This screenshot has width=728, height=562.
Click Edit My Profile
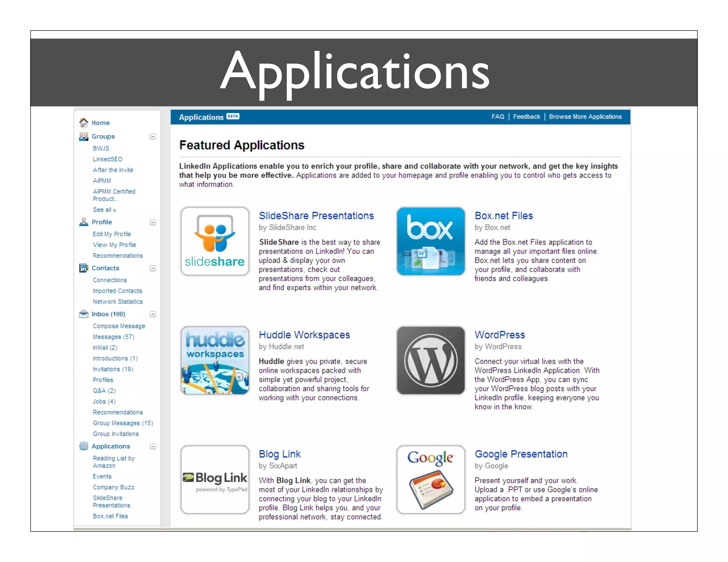pyautogui.click(x=112, y=234)
